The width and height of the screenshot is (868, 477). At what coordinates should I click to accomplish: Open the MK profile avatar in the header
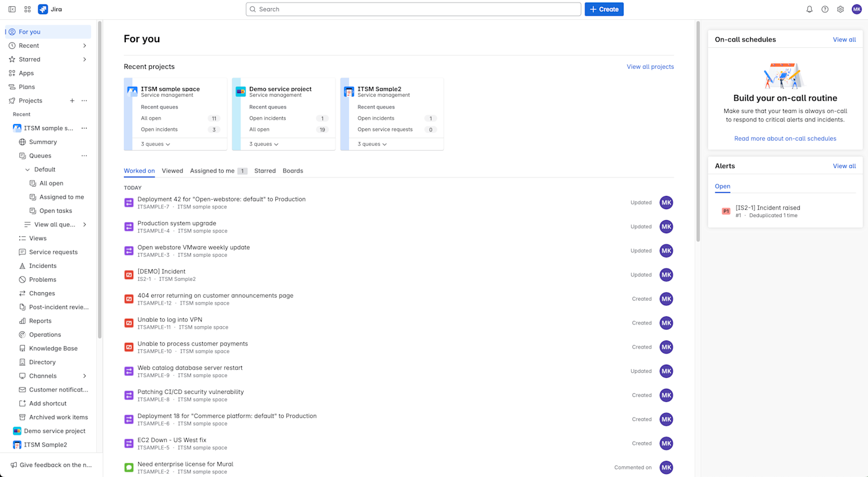(856, 9)
